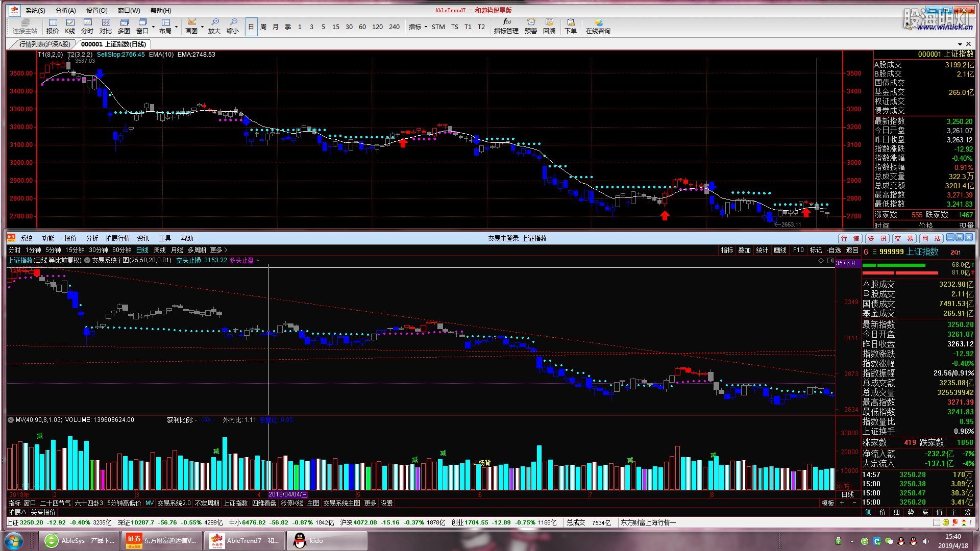Expand the 布局 dropdown arrow
Screen dimensions: 980x551
(x=176, y=27)
